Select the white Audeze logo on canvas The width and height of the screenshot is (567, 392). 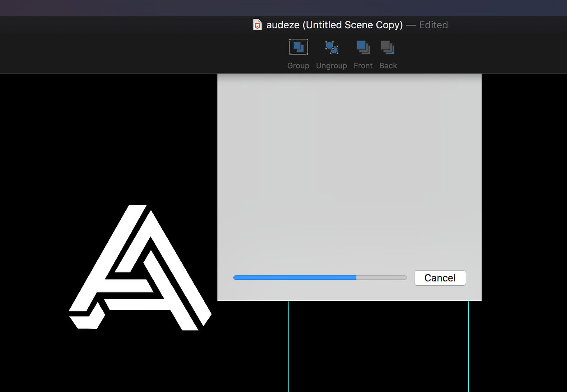(x=140, y=267)
